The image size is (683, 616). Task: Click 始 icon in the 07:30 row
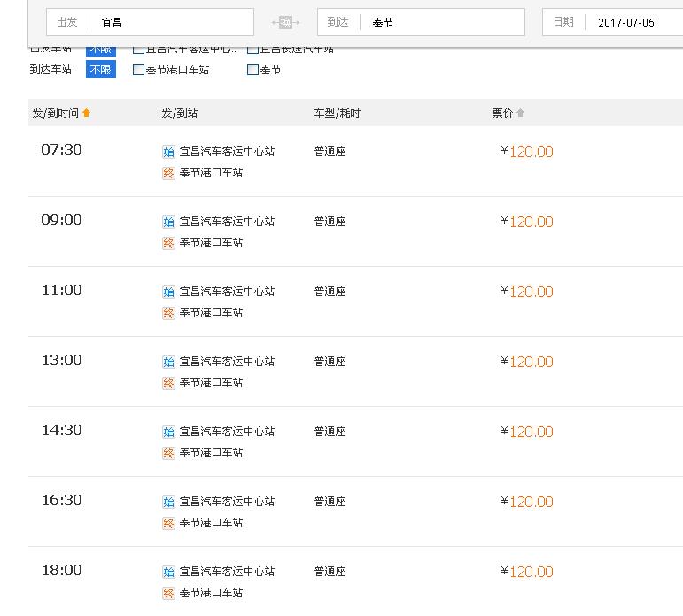[x=168, y=152]
